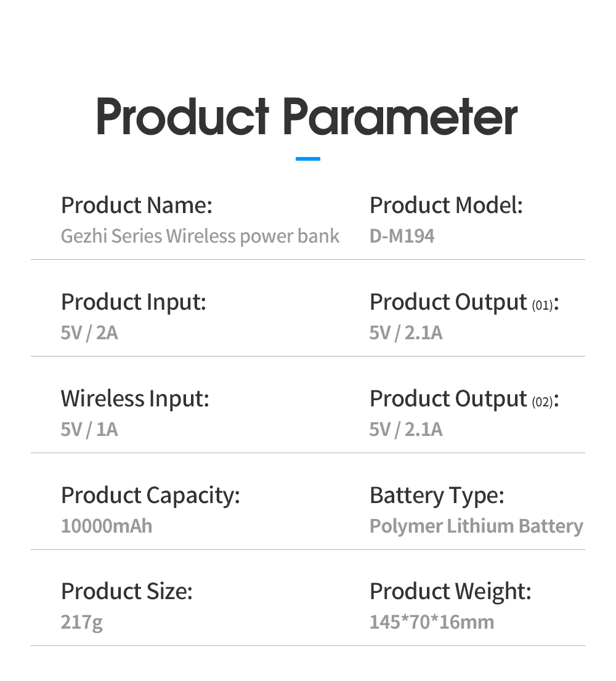Click the Product Parameter heading

(x=307, y=117)
